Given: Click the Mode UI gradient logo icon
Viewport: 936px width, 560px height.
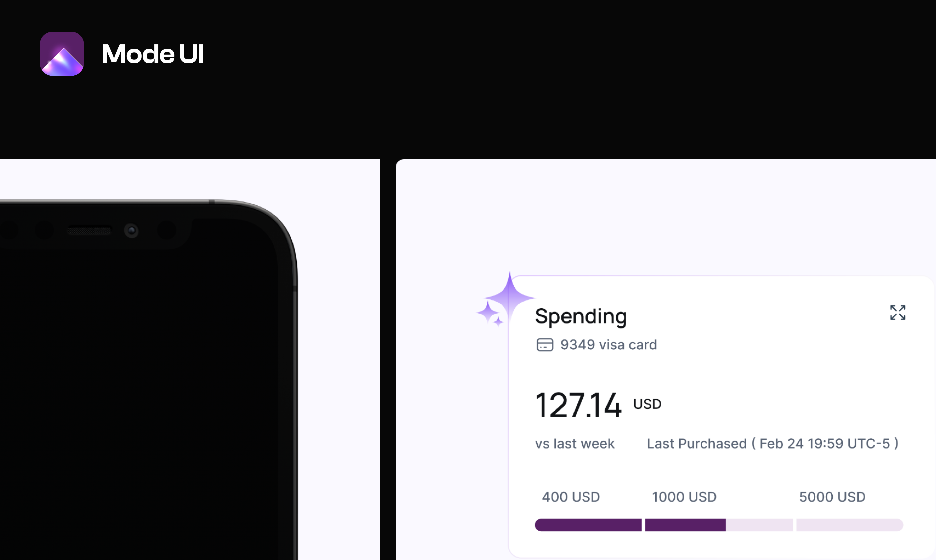Looking at the screenshot, I should [62, 54].
